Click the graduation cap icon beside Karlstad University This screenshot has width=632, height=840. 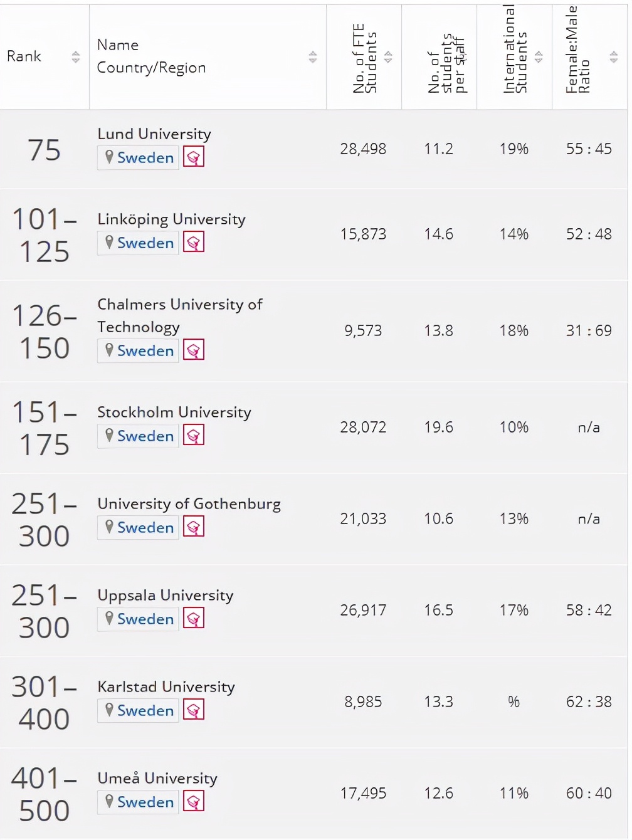coord(193,709)
